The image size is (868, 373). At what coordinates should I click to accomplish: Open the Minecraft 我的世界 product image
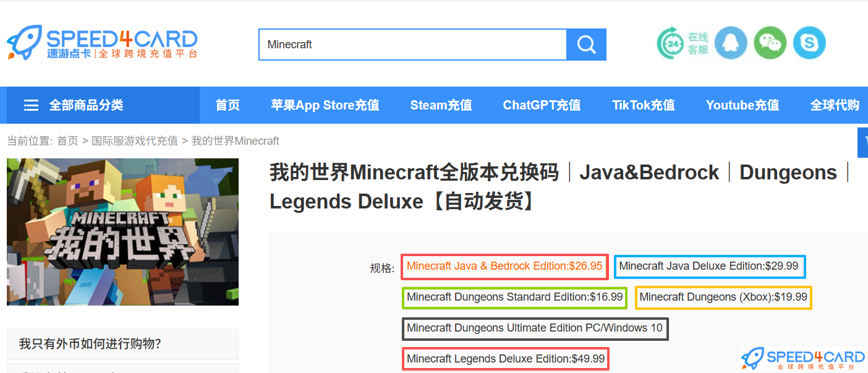[x=122, y=231]
